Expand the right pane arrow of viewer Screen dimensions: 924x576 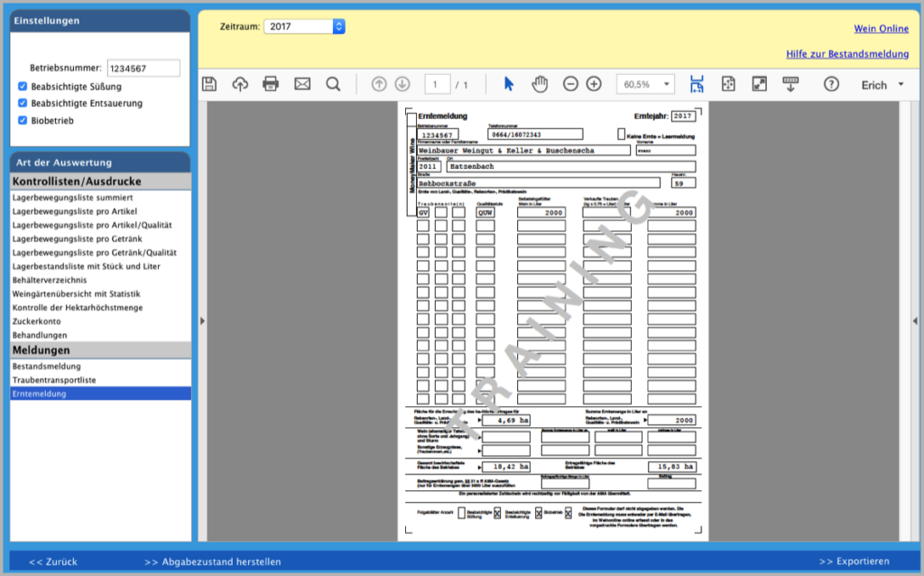tap(915, 321)
